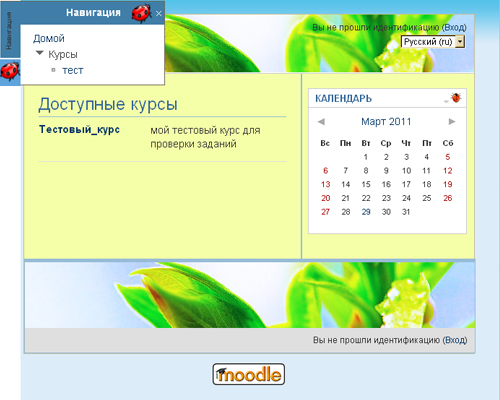Go to Домой in navigation
Viewport: 500px width, 400px height.
49,39
